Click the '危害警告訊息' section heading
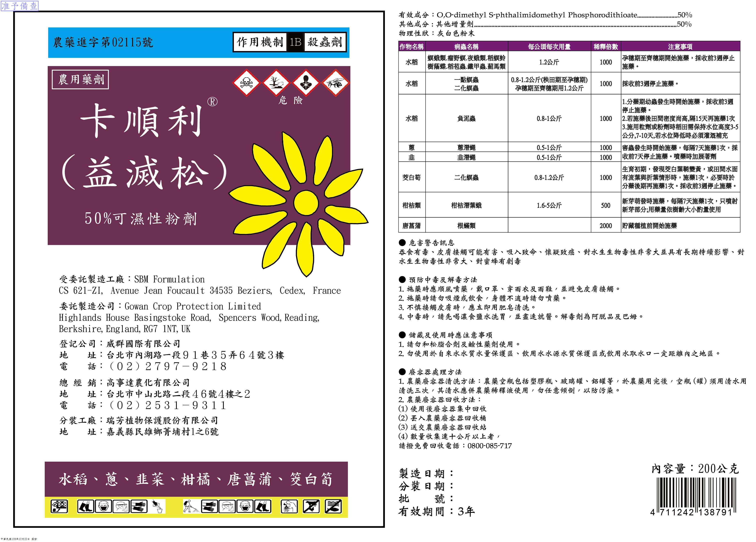Viewport: 756px width, 542px height. click(x=427, y=243)
